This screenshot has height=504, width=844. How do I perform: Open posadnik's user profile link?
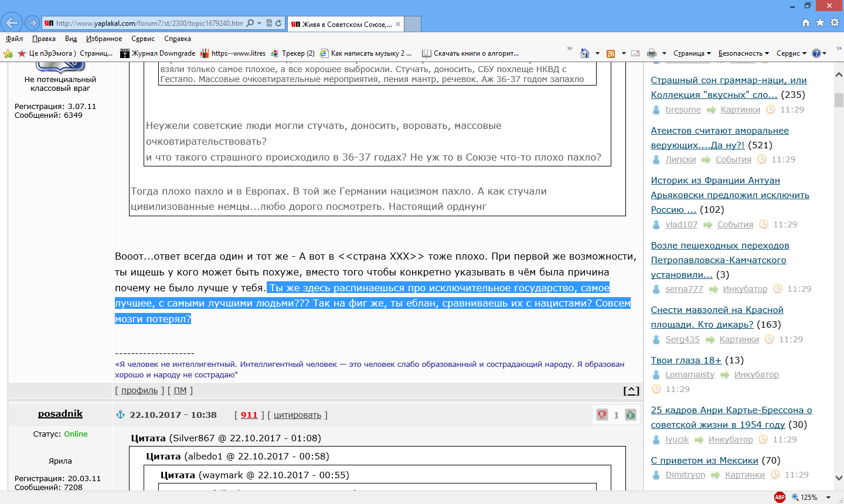[x=60, y=414]
